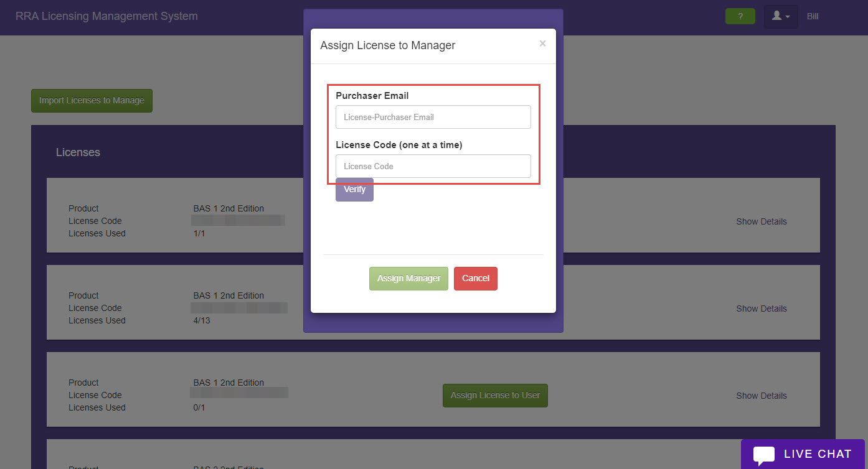Click the Import Licenses to Manage button
The width and height of the screenshot is (868, 469).
92,100
